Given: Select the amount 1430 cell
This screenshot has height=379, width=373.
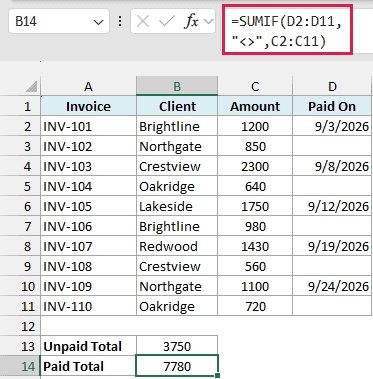Looking at the screenshot, I should (x=255, y=246).
